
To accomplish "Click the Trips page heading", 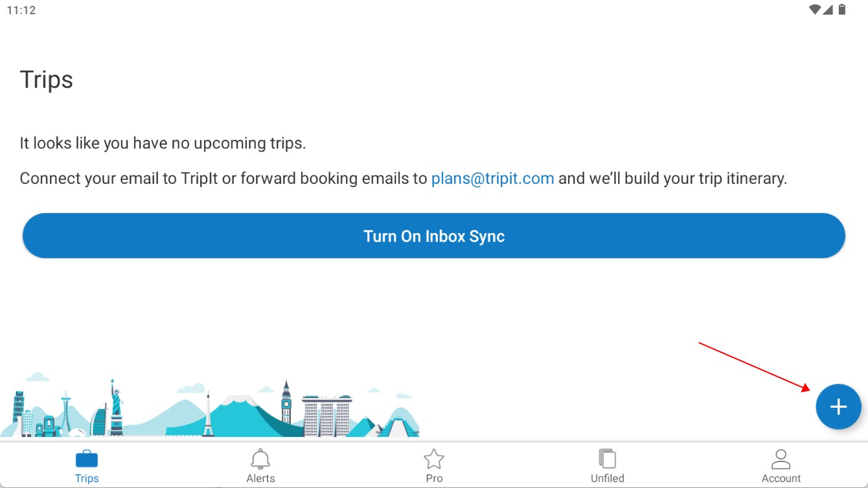I will 47,80.
